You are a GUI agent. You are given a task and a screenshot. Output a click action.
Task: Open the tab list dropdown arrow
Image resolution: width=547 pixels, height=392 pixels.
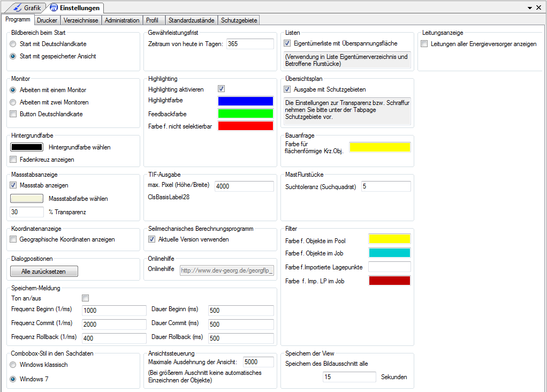point(530,7)
